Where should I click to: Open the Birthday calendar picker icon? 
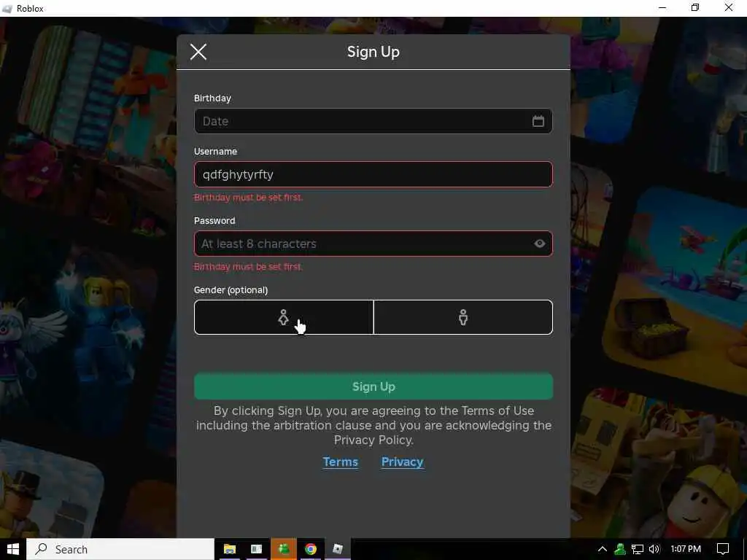[x=538, y=121]
